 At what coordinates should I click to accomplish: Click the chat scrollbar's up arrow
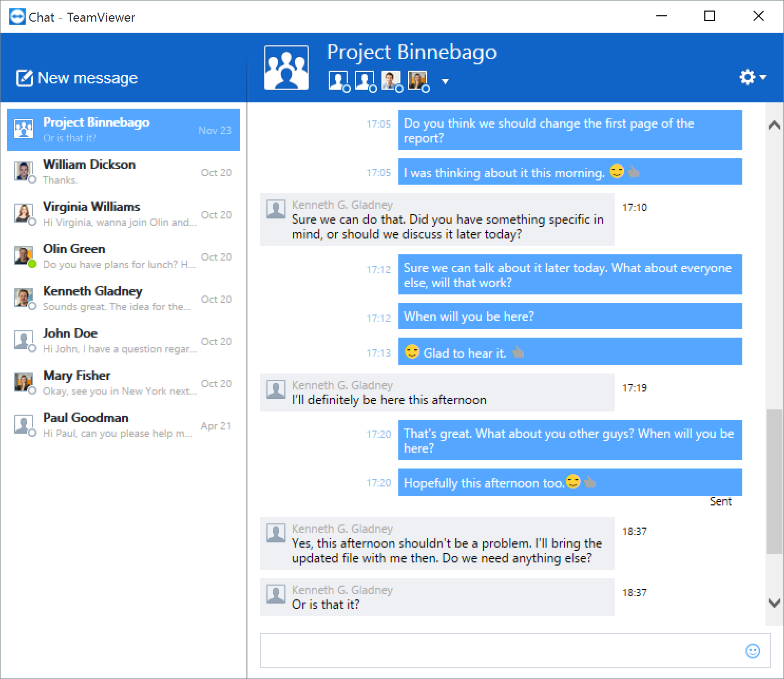tap(775, 125)
